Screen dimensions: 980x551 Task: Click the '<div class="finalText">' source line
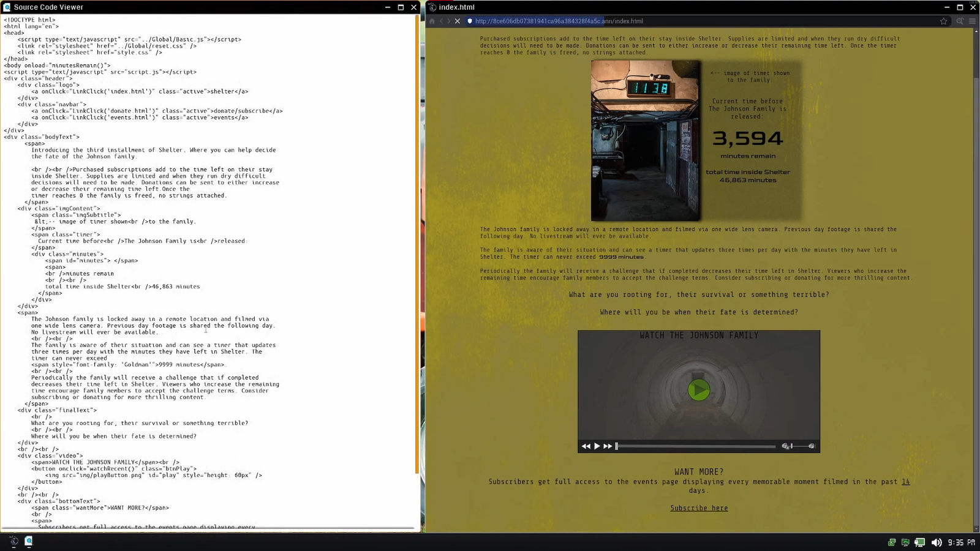pos(57,410)
